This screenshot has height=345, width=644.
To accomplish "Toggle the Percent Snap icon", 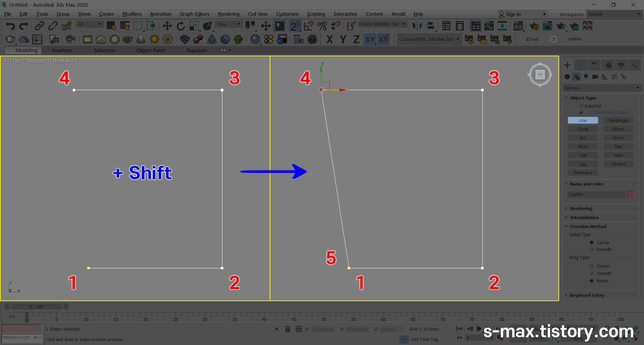I will (x=322, y=26).
